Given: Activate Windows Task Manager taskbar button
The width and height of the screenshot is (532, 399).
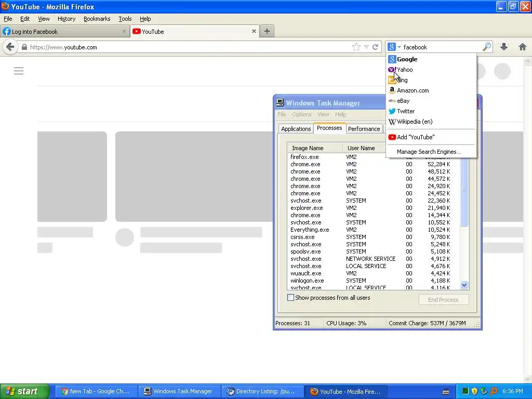Looking at the screenshot, I should pos(179,391).
